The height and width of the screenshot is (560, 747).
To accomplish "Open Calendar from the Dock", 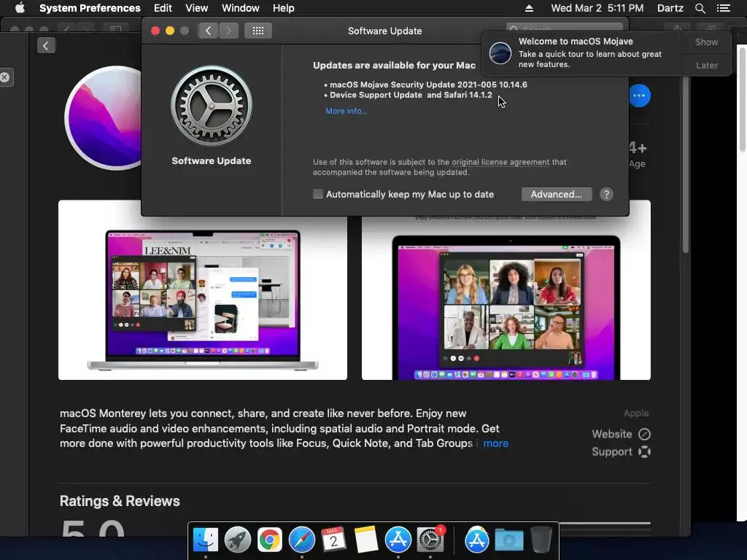I will [333, 540].
